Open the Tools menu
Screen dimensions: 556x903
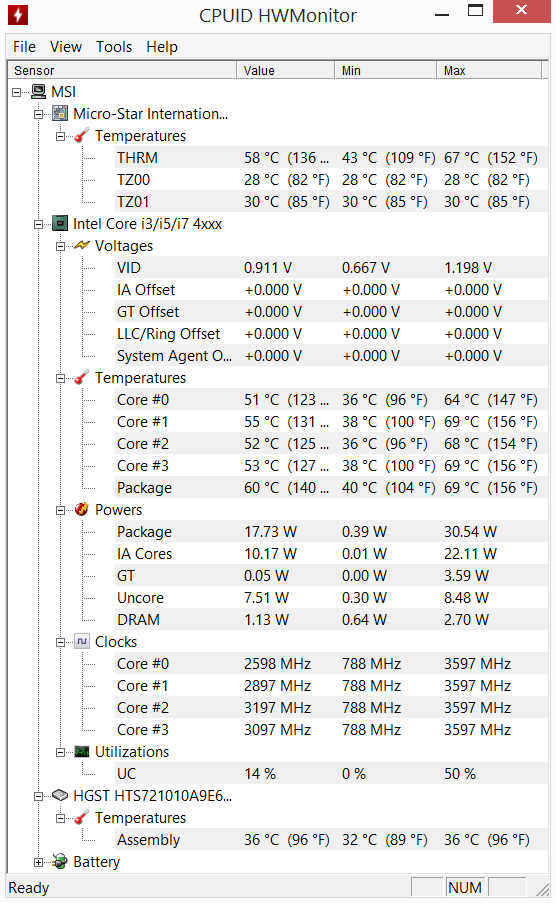coord(114,47)
